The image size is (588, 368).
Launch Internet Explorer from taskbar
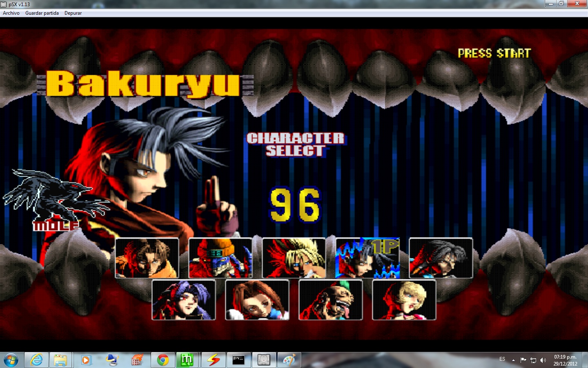pos(36,360)
